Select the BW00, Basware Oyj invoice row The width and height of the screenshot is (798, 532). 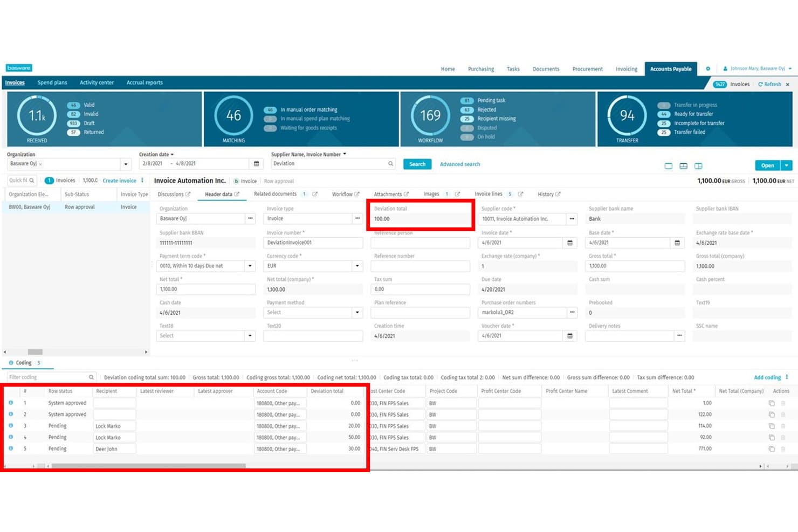pyautogui.click(x=76, y=207)
